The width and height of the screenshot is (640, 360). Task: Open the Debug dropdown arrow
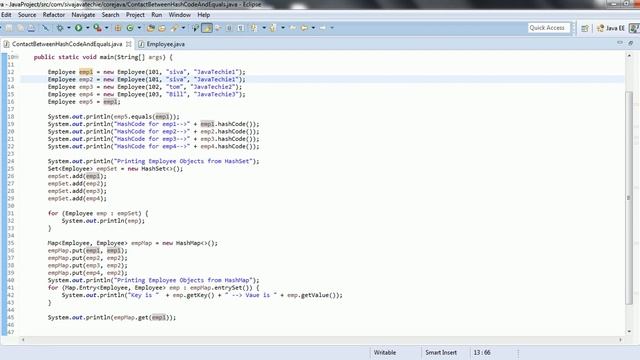[x=69, y=28]
